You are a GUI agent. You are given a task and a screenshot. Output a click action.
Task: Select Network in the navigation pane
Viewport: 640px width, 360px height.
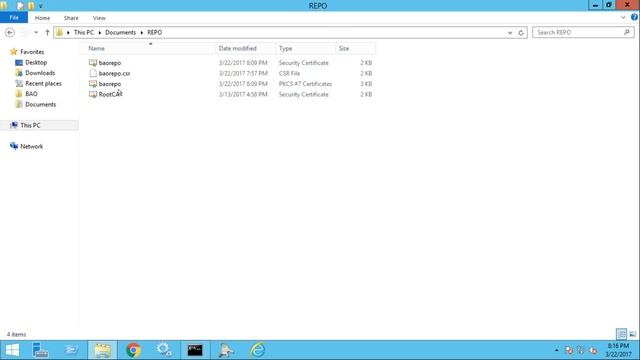(x=31, y=146)
